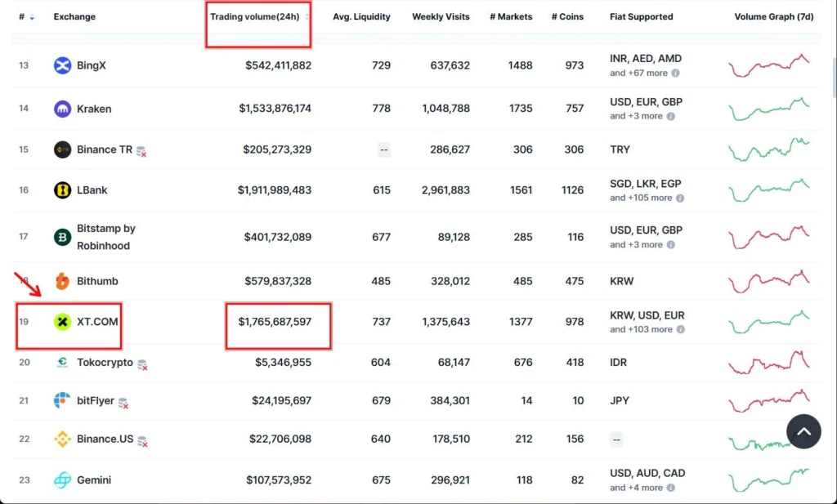This screenshot has width=837, height=504.
Task: Click the Avg. Liquidity column header
Action: [x=361, y=17]
